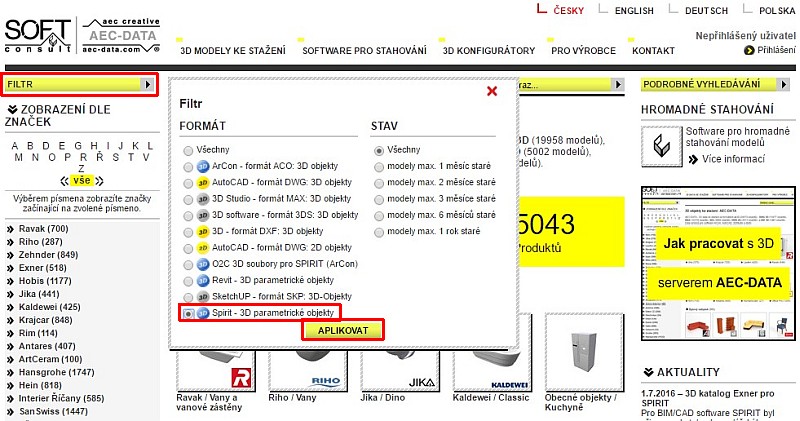Select AutoCAD DWG 3D objekty radio button
The width and height of the screenshot is (800, 421).
(188, 183)
